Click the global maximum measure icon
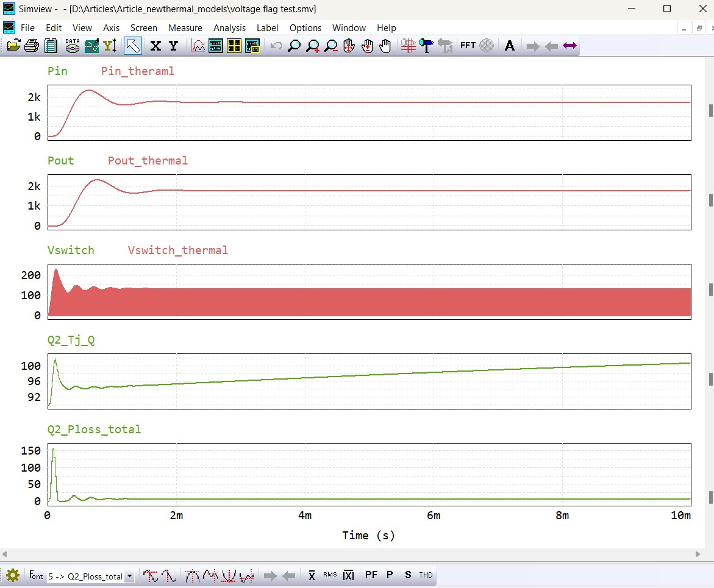The height and width of the screenshot is (588, 714). 150,576
